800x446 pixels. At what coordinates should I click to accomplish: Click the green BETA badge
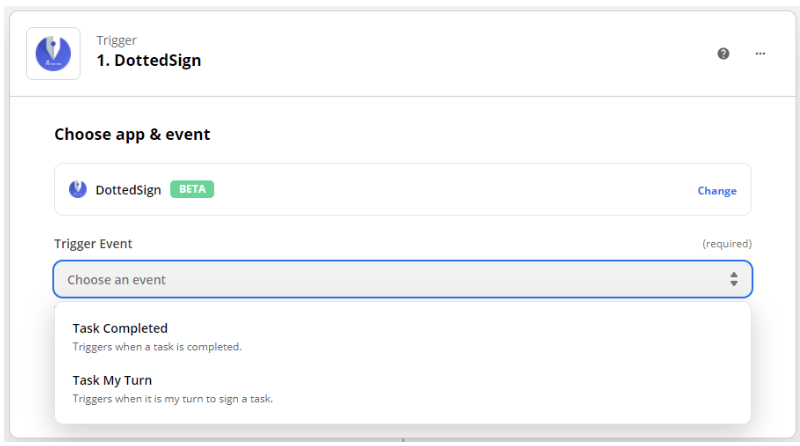click(192, 189)
